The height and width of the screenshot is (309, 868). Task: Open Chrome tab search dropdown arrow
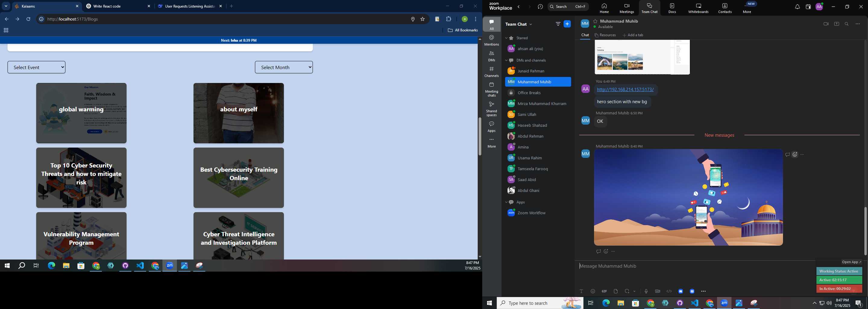pyautogui.click(x=6, y=6)
